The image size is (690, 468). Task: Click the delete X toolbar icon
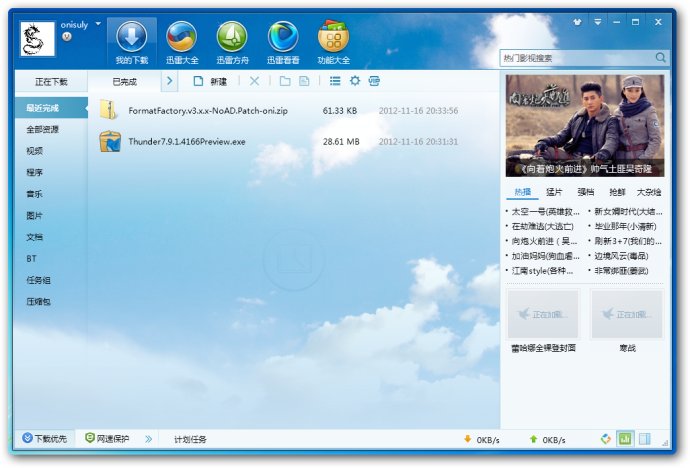point(254,81)
